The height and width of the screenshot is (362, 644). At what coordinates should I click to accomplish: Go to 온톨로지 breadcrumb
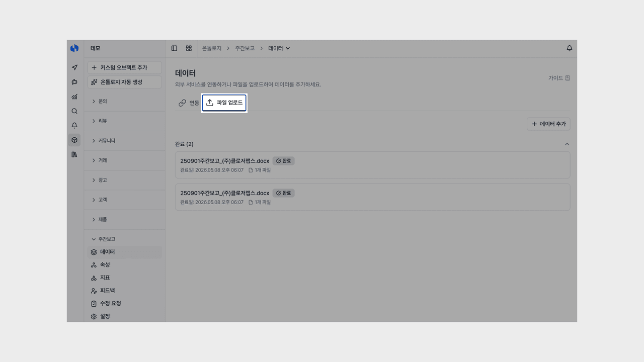coord(212,48)
